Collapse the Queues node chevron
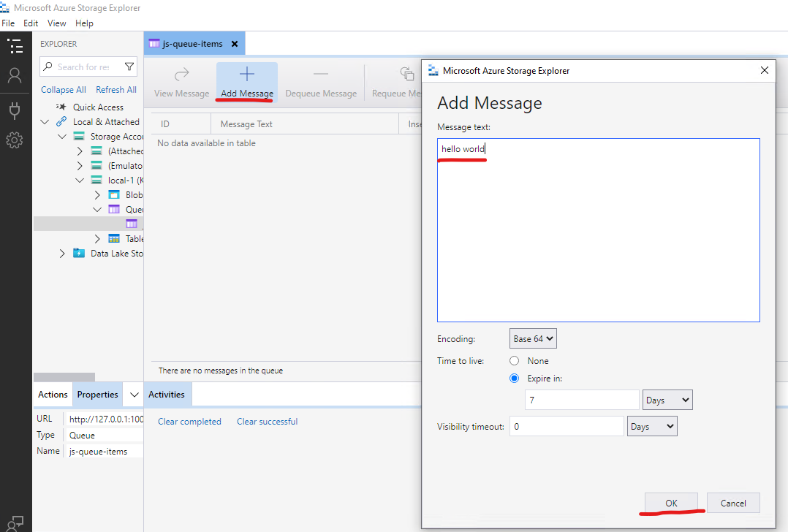788x532 pixels. click(x=97, y=209)
